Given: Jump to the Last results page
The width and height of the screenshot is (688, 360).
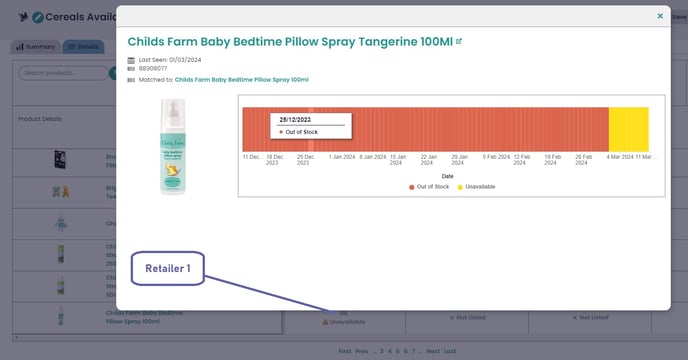Looking at the screenshot, I should click(x=450, y=351).
